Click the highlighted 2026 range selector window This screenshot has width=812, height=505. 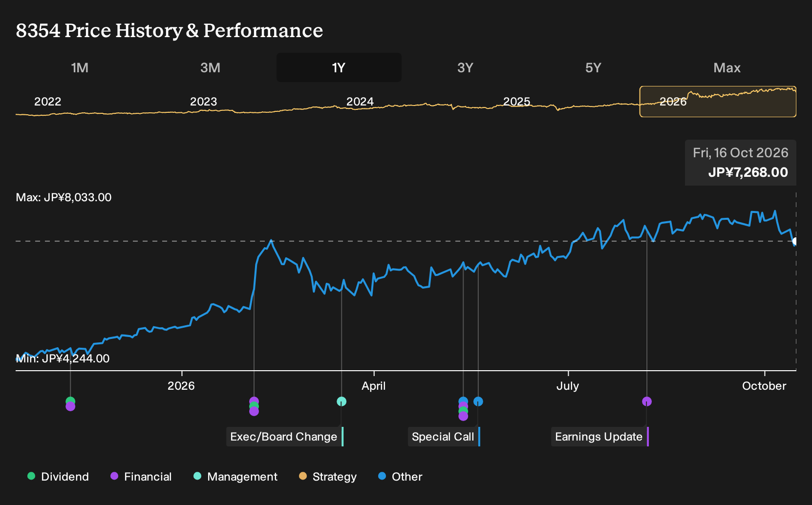(x=718, y=102)
